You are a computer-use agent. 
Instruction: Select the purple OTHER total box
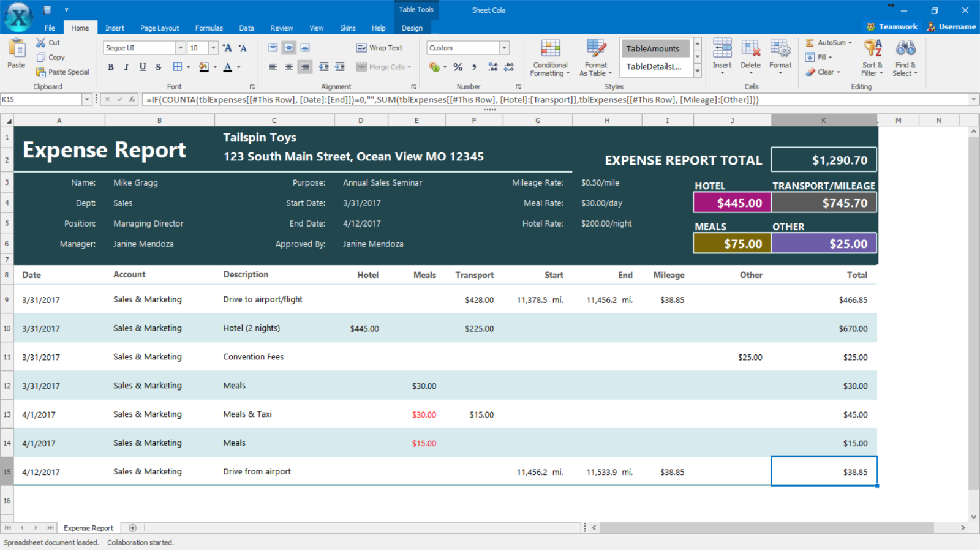tap(824, 243)
